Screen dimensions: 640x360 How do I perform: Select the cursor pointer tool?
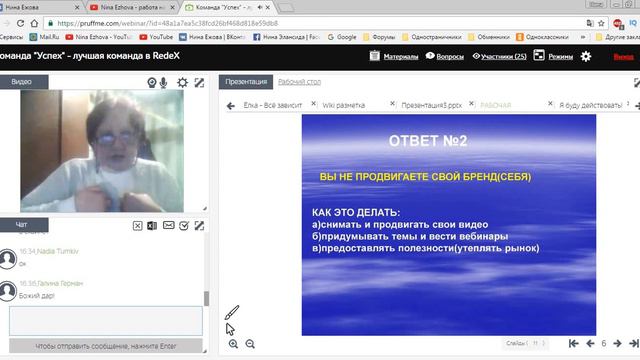click(x=230, y=329)
